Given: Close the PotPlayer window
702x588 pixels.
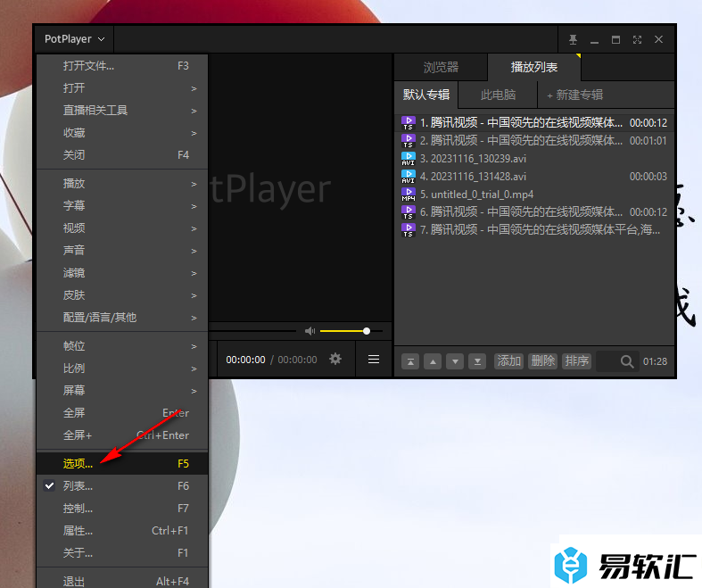Looking at the screenshot, I should [x=658, y=39].
